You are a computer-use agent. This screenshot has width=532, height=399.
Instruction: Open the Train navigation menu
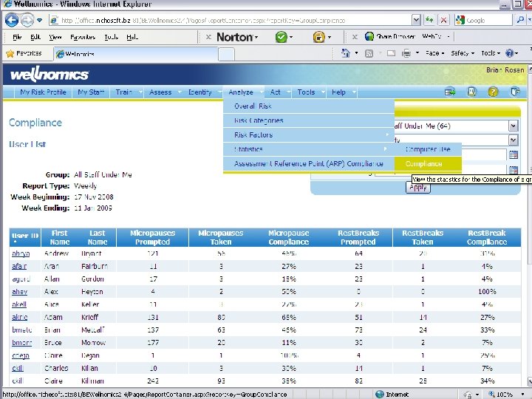click(127, 92)
